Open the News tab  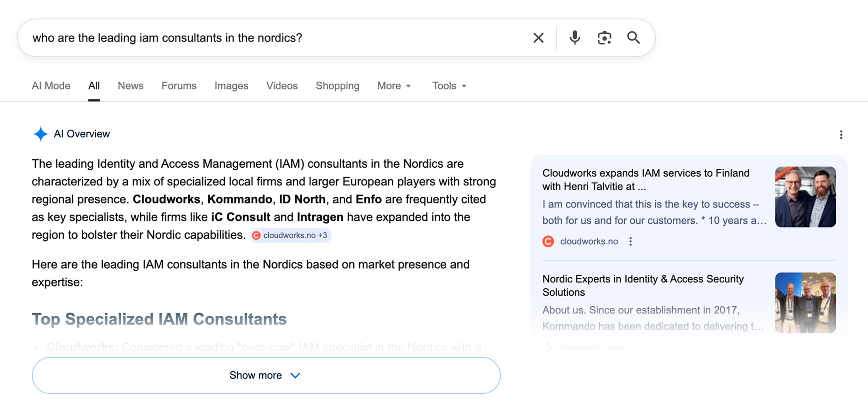[x=130, y=86]
